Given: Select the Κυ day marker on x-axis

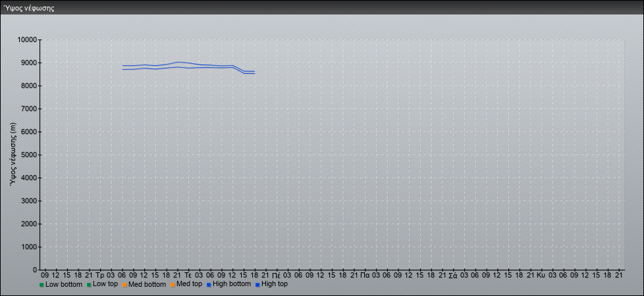Looking at the screenshot, I should (x=541, y=274).
